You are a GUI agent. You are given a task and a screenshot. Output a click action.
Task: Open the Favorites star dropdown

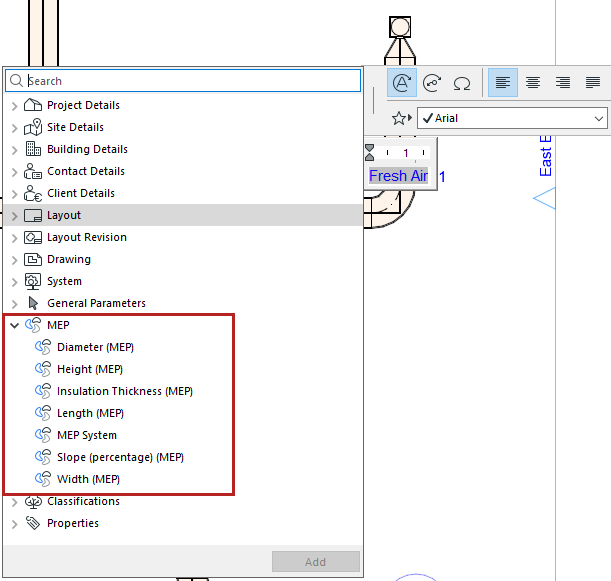click(x=402, y=118)
